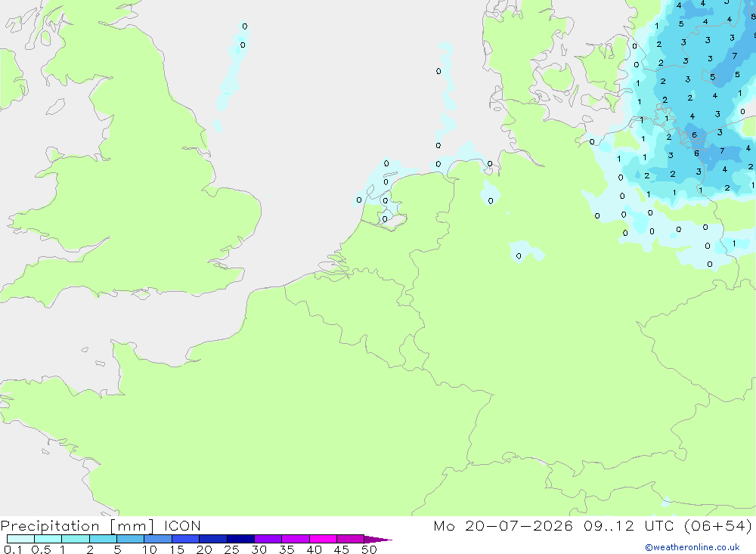
Task: Pick the 25–30 mm navy legend swatch
Action: point(240,539)
